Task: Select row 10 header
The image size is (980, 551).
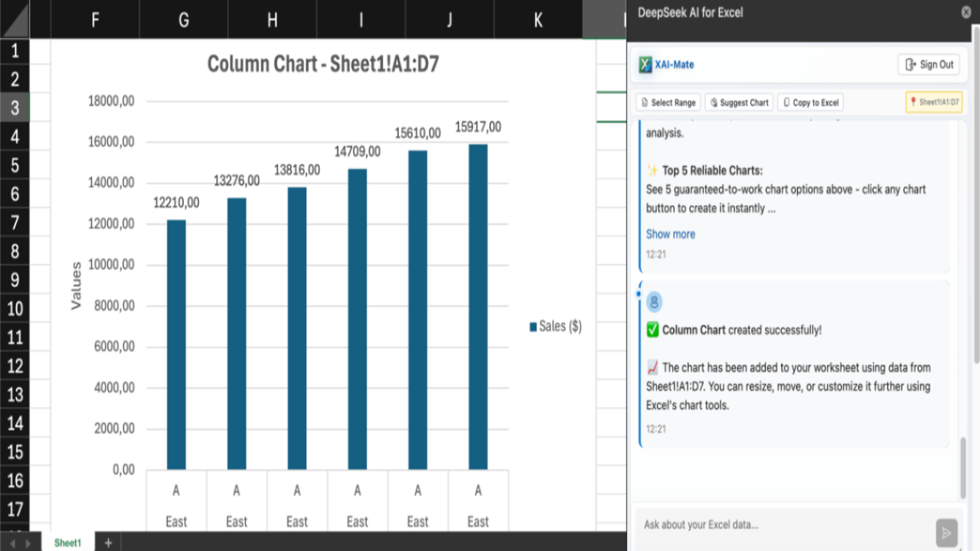Action: tap(15, 308)
